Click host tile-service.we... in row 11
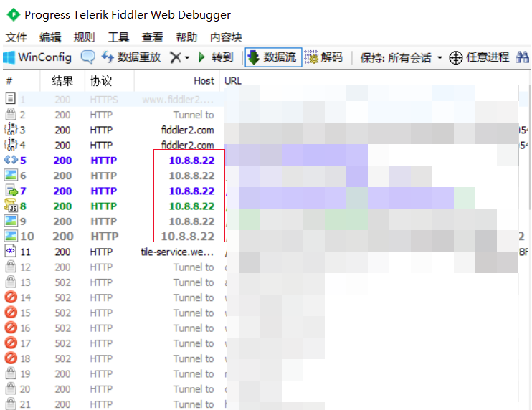 (x=177, y=252)
